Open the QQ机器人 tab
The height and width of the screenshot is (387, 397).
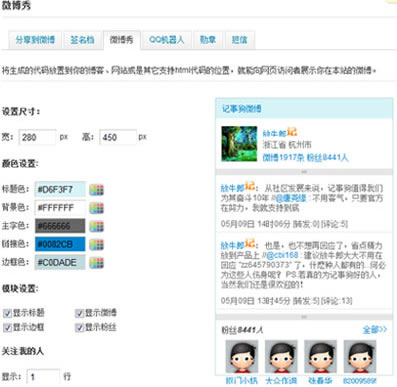coord(167,40)
